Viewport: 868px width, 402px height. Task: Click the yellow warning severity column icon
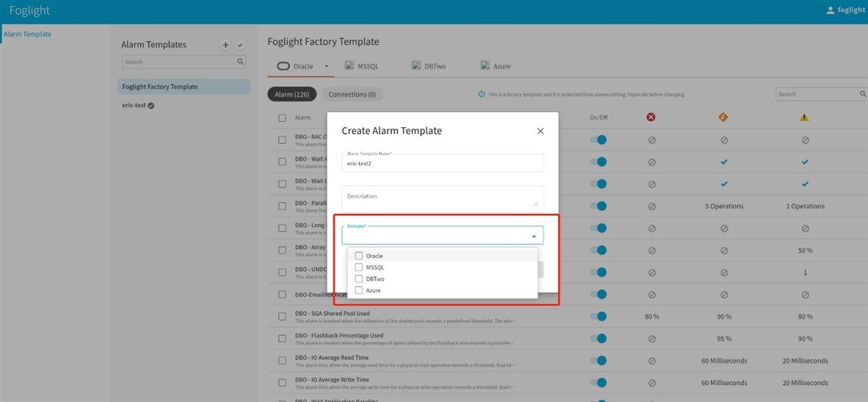tap(804, 116)
